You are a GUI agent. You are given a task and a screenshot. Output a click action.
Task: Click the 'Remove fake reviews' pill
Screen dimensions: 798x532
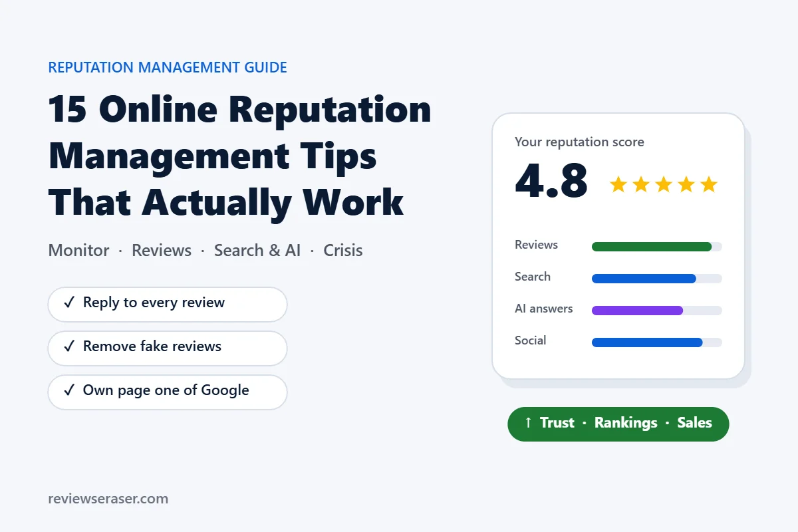click(168, 348)
